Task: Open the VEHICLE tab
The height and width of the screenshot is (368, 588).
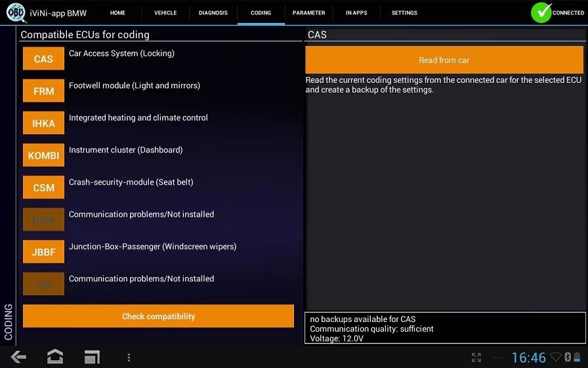Action: [165, 12]
